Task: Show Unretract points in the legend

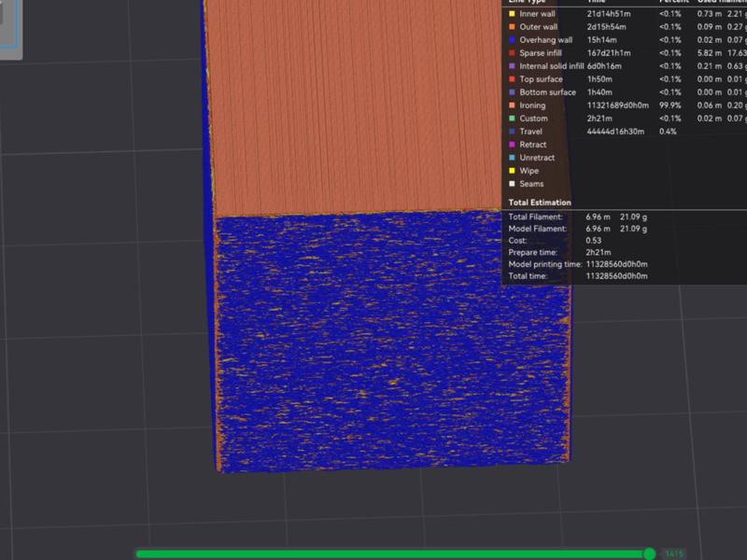Action: (x=538, y=158)
